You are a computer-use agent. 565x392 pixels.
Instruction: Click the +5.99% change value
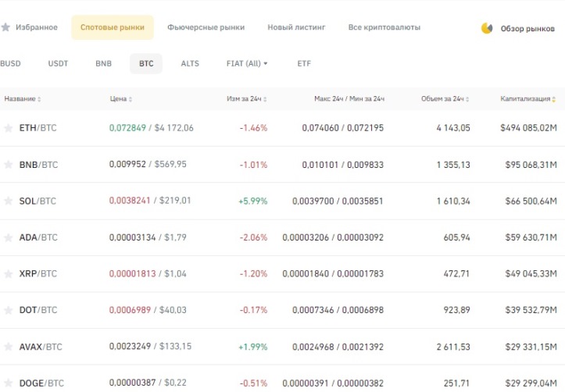pyautogui.click(x=253, y=201)
